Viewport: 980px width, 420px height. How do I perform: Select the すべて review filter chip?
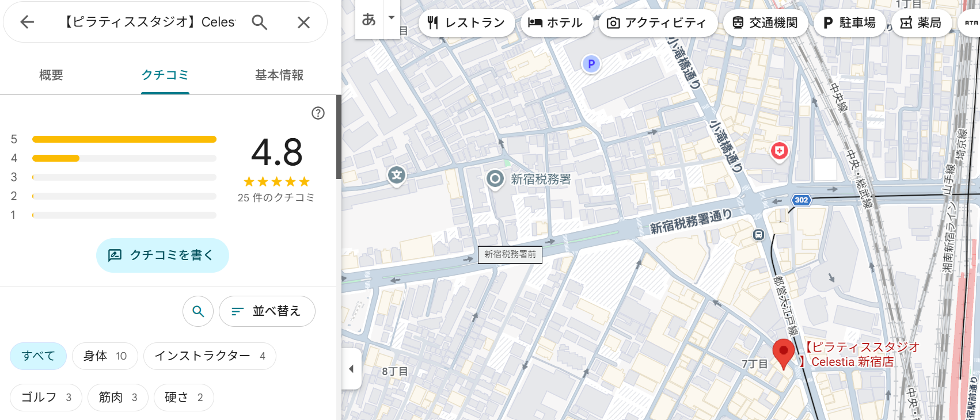click(x=38, y=356)
